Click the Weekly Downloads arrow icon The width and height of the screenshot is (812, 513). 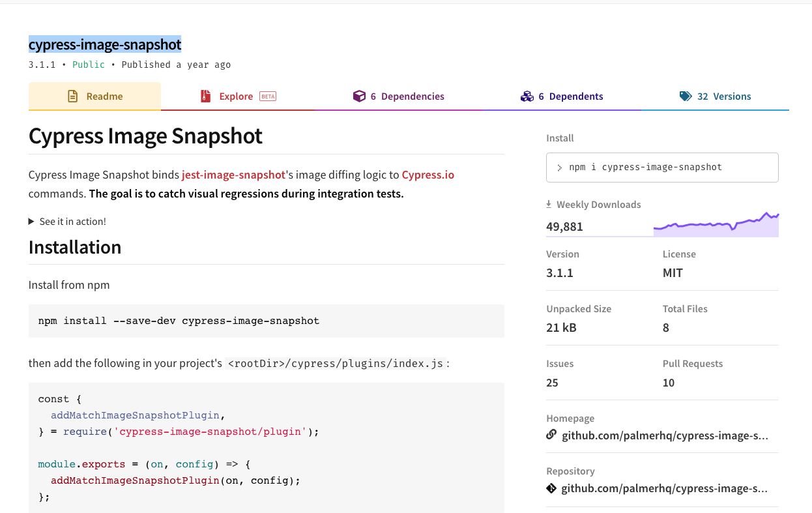point(549,204)
